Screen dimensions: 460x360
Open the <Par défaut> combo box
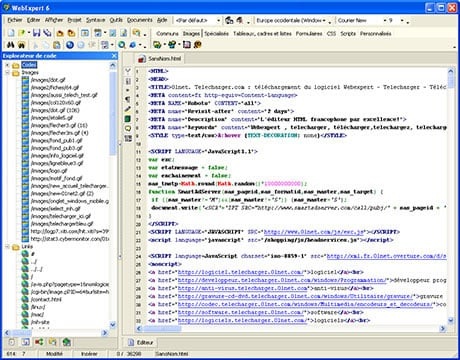pos(198,21)
